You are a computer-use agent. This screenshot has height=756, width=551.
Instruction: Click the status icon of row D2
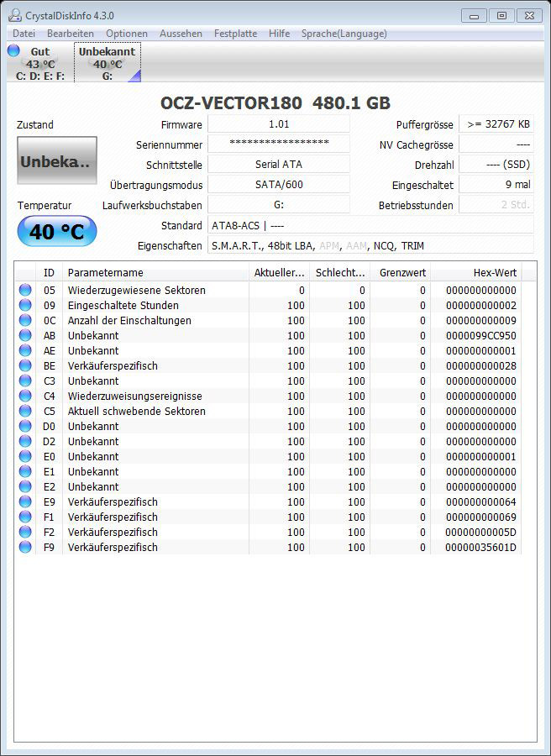[25, 441]
